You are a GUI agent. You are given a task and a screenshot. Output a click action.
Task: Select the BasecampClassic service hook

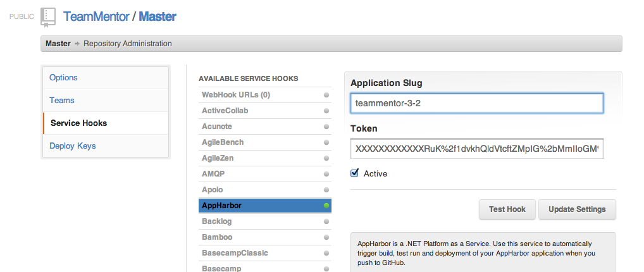pyautogui.click(x=235, y=253)
